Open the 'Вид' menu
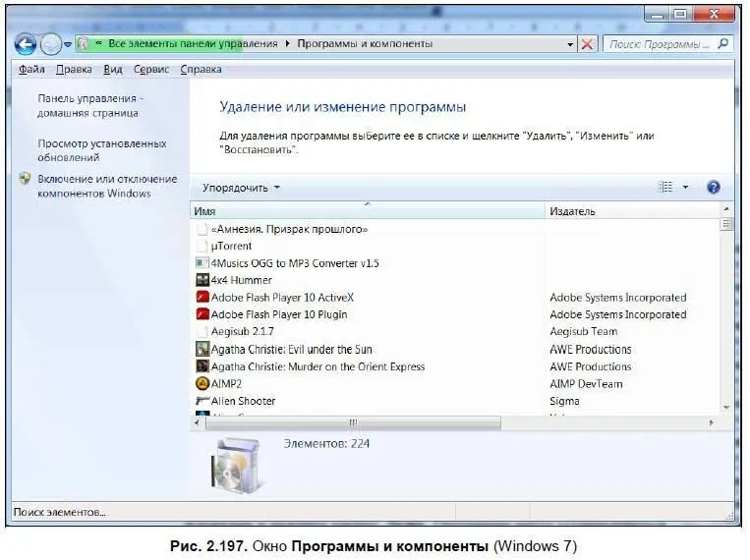This screenshot has width=750, height=560. click(x=113, y=70)
